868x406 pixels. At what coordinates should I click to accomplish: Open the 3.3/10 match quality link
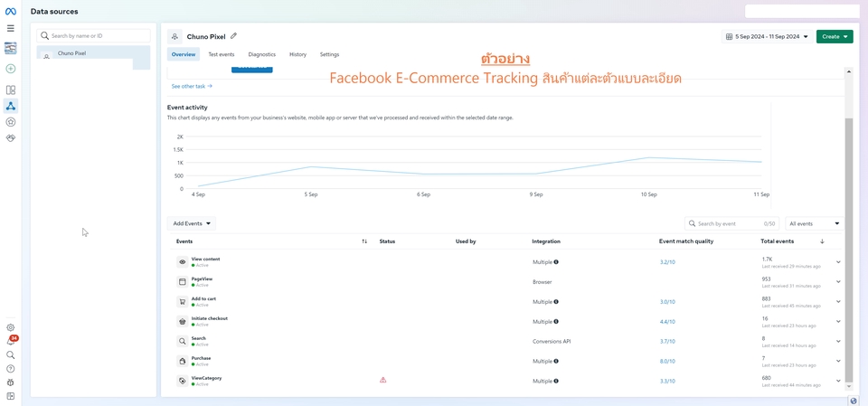667,381
